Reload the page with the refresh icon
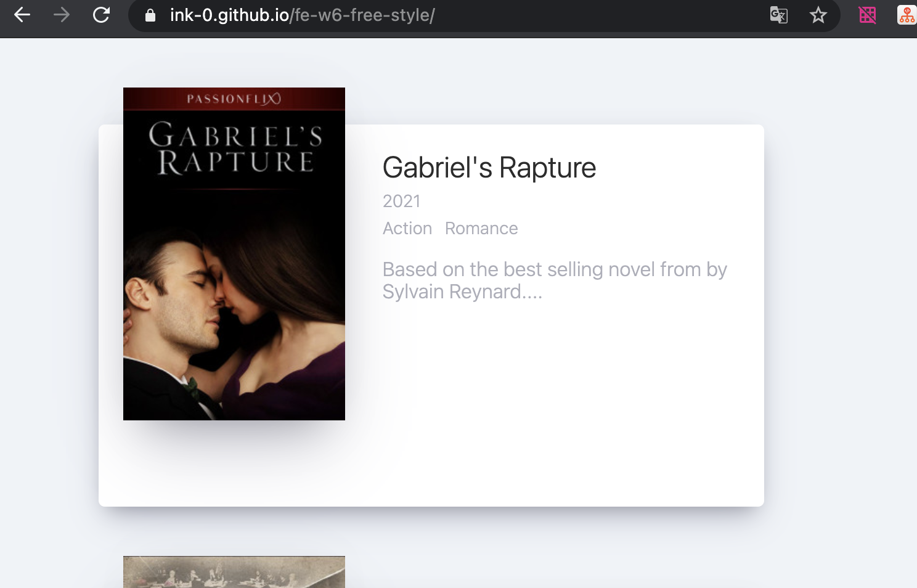Viewport: 917px width, 588px height. 101,15
